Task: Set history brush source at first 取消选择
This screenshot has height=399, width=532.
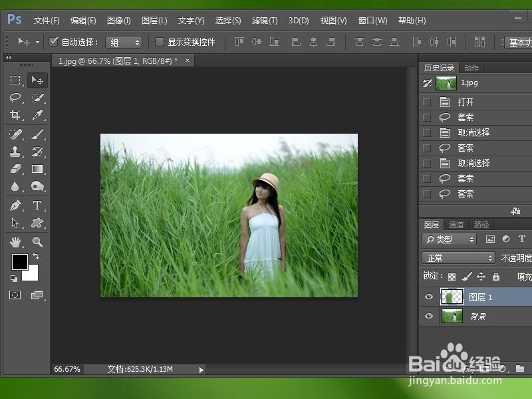Action: (x=427, y=132)
